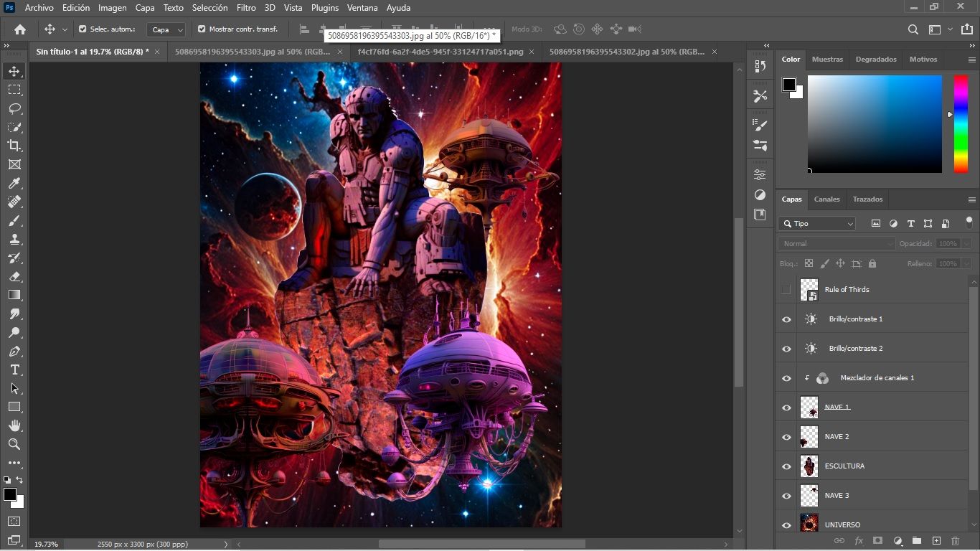Activate the Zoom tool
980x551 pixels.
(14, 444)
